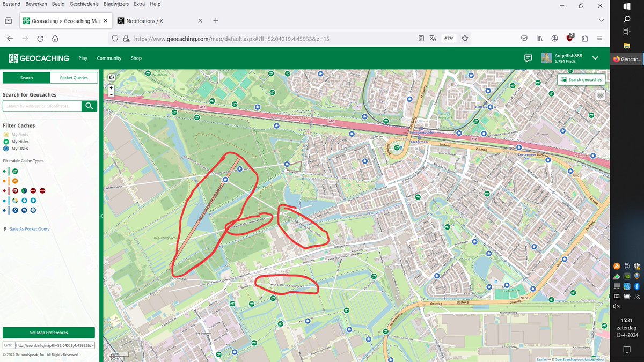The height and width of the screenshot is (362, 644).
Task: Click the translate page icon
Action: click(433, 39)
